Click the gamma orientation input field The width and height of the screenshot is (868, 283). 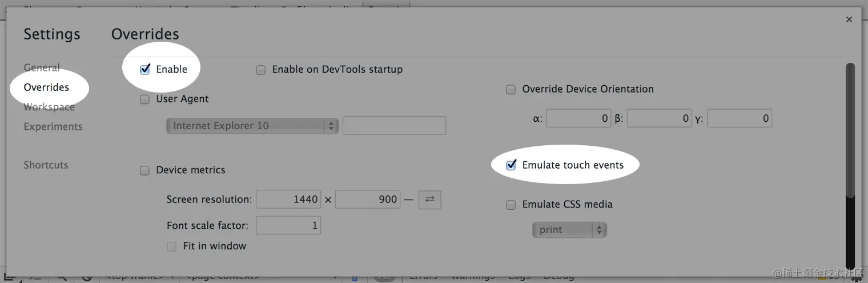click(x=740, y=119)
